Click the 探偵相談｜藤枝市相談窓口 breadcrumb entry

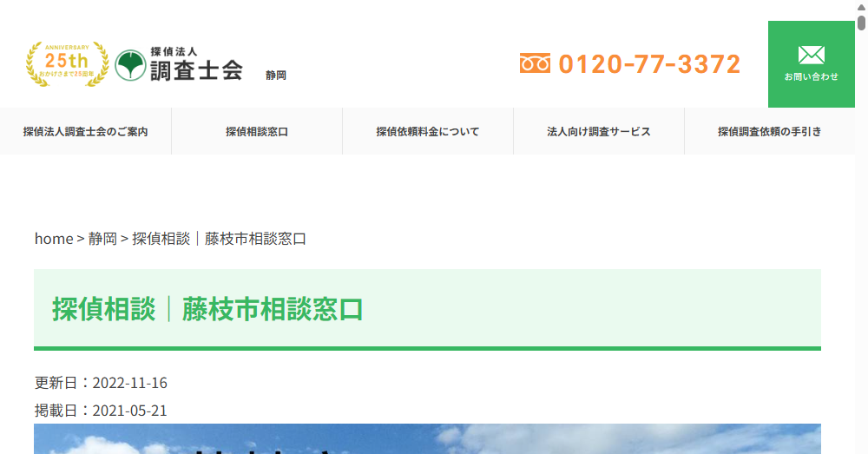point(220,239)
